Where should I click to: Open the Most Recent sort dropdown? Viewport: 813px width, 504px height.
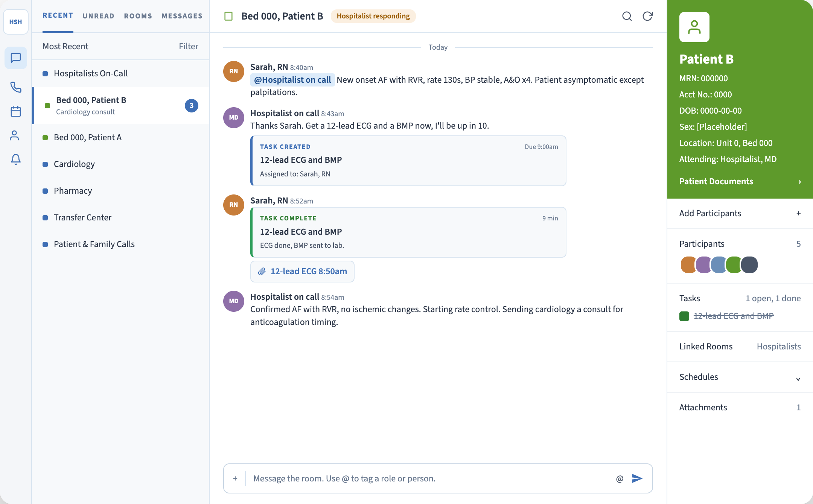tap(65, 46)
